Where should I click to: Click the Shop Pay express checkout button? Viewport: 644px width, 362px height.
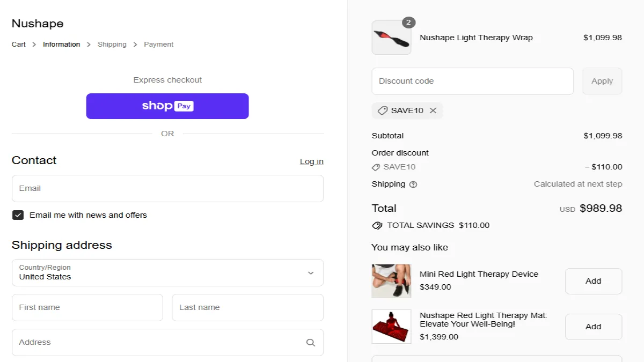tap(167, 106)
